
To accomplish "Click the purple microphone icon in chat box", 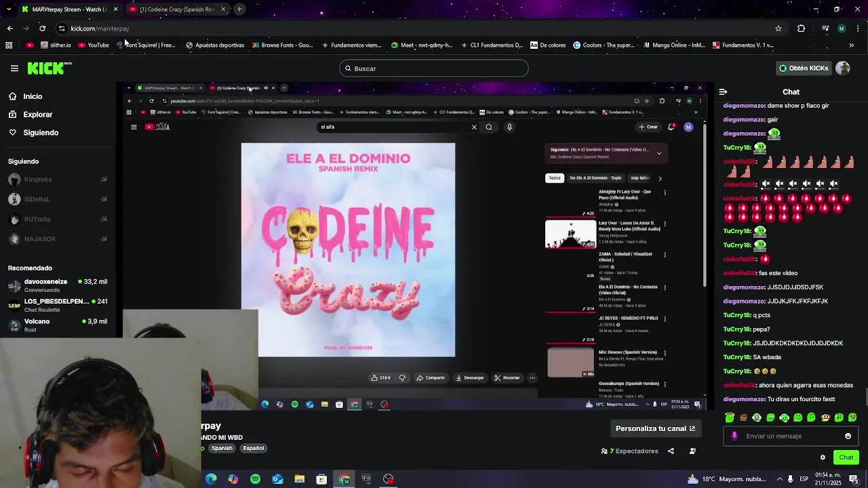I will [734, 436].
